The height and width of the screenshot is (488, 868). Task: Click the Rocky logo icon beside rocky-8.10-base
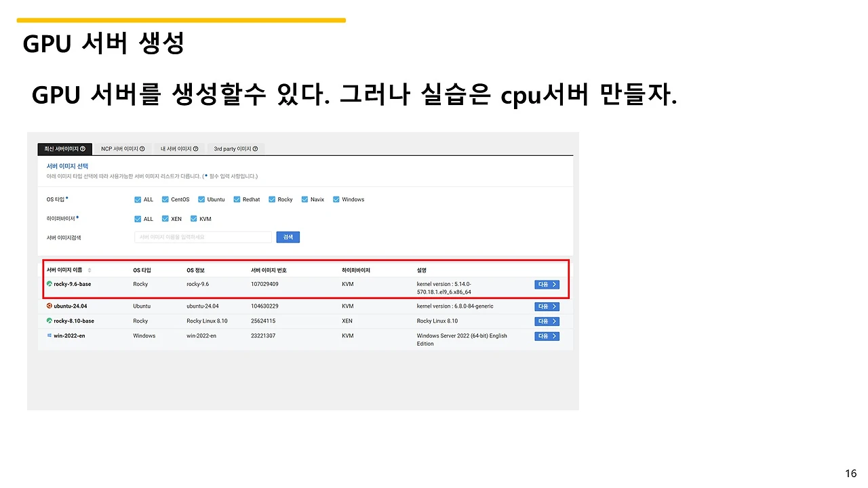pos(50,319)
